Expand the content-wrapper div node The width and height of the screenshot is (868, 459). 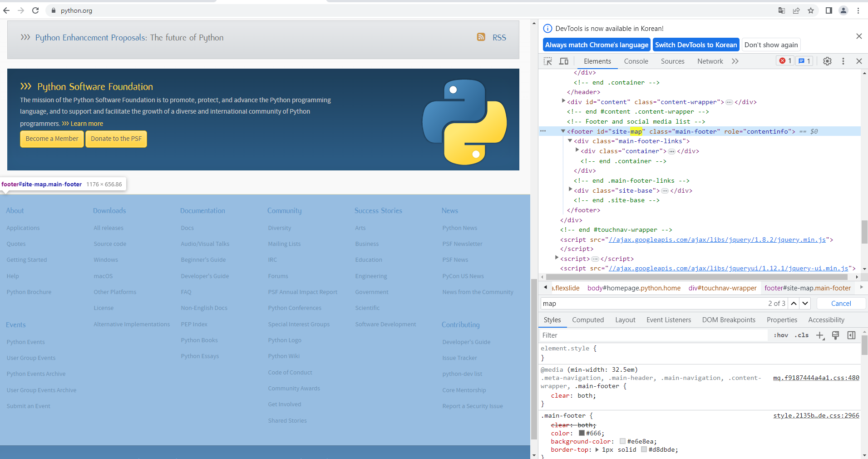563,101
